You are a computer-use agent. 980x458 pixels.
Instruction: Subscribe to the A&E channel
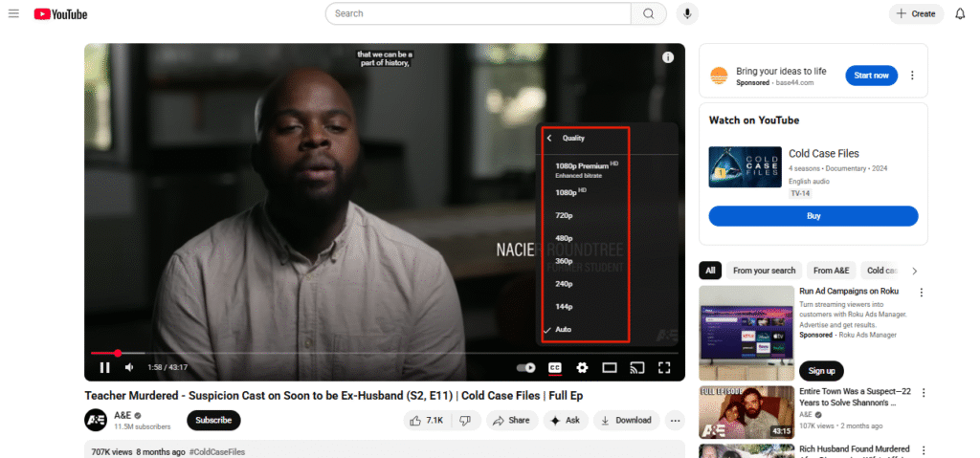pos(213,420)
